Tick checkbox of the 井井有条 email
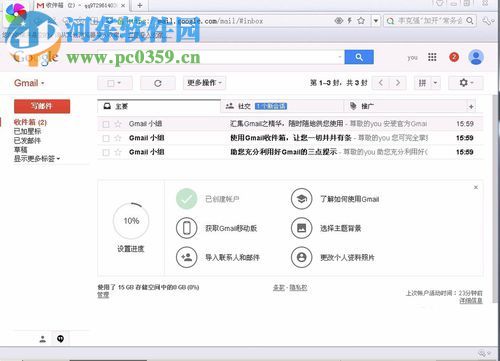The height and width of the screenshot is (361, 500). tap(106, 138)
